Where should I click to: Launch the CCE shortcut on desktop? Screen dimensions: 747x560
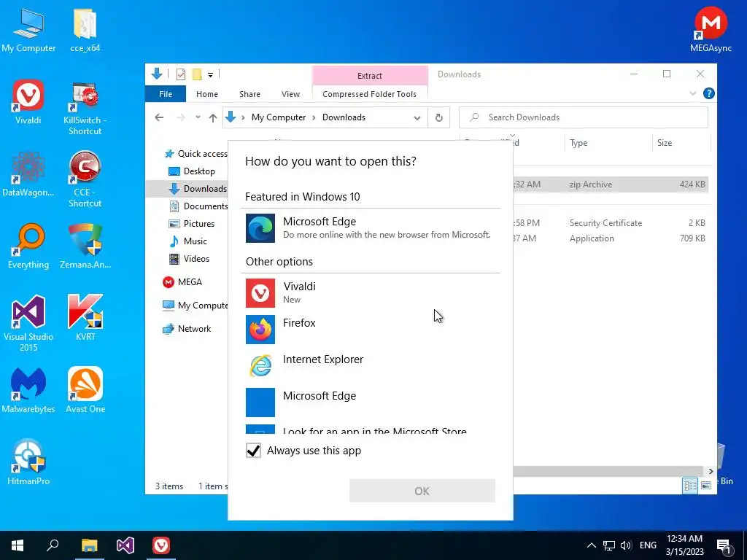(85, 179)
